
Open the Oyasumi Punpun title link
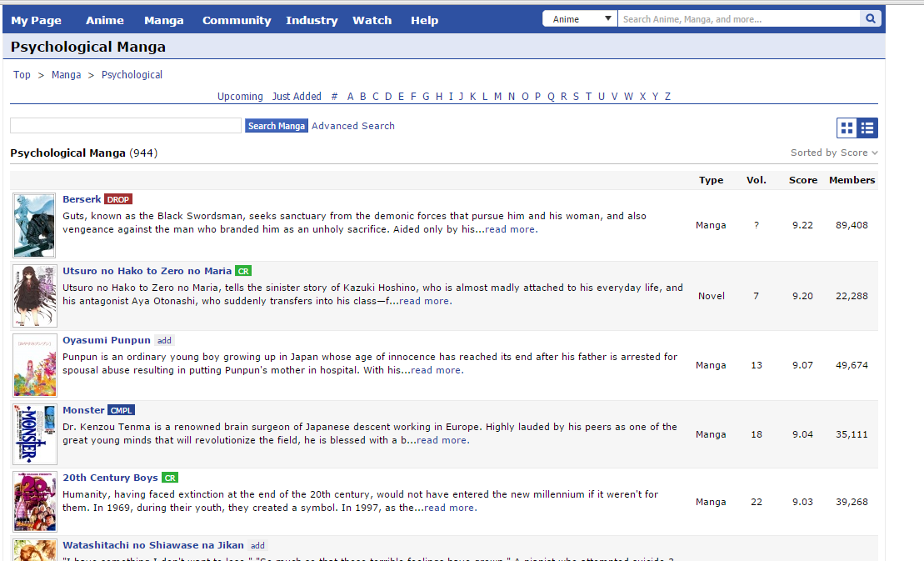pyautogui.click(x=107, y=340)
